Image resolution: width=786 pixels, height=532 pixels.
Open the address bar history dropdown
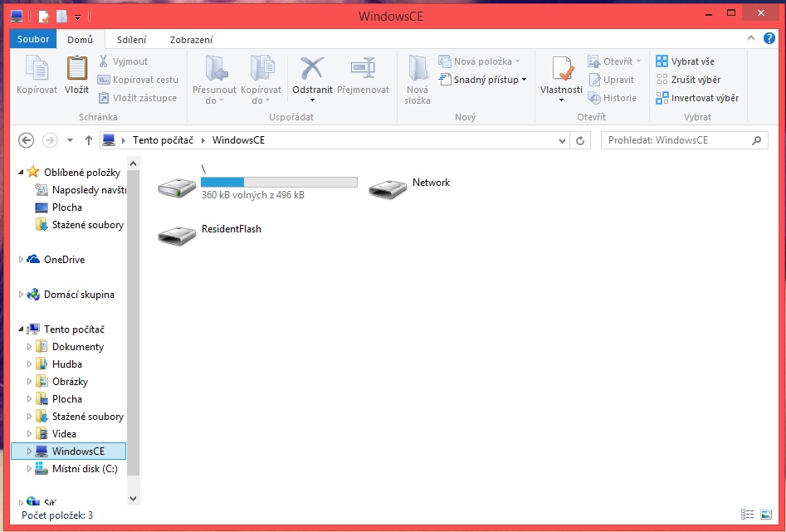(x=562, y=141)
